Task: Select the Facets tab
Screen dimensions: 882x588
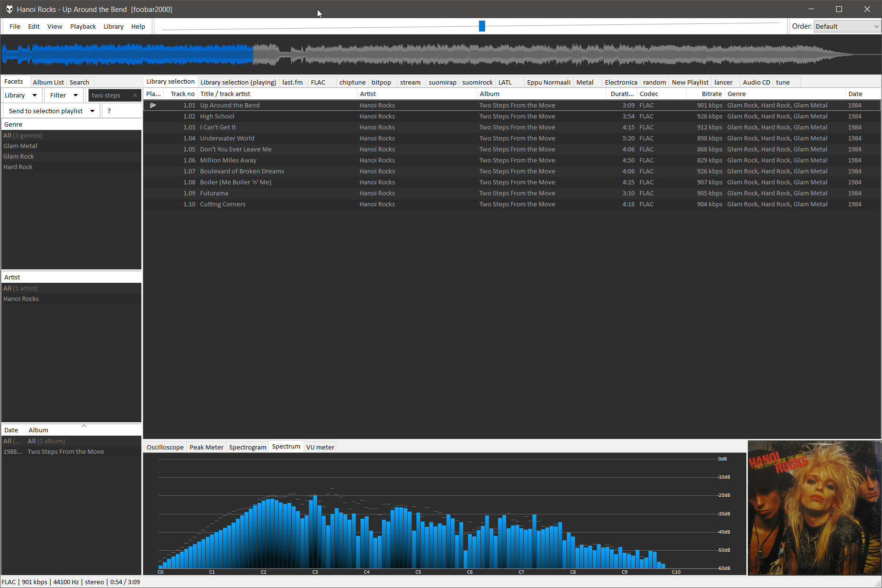Action: [14, 82]
